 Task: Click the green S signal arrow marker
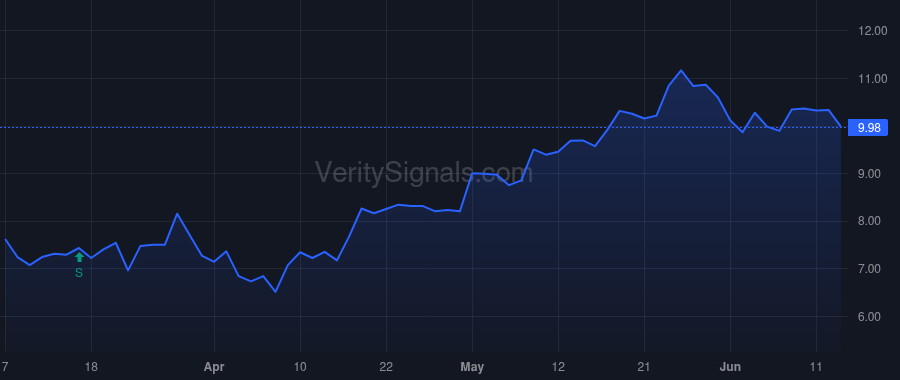[x=79, y=257]
